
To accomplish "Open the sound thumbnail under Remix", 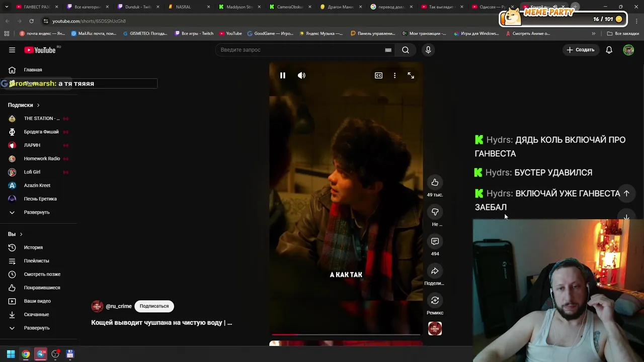I will 435,329.
